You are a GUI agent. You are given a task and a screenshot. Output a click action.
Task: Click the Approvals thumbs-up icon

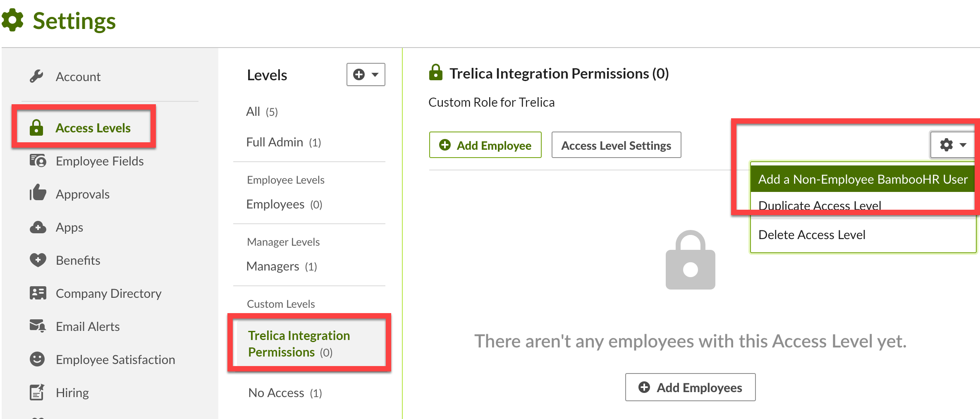38,193
